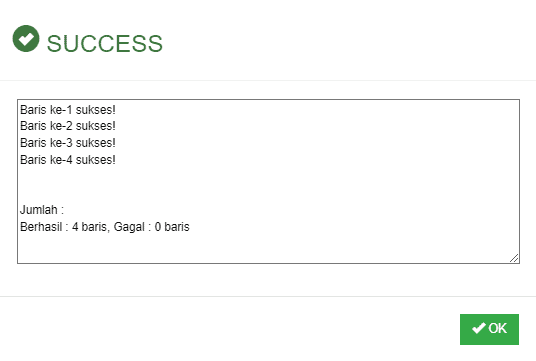Image resolution: width=536 pixels, height=361 pixels.
Task: Click the green success checkmark circle icon
Action: 26,39
